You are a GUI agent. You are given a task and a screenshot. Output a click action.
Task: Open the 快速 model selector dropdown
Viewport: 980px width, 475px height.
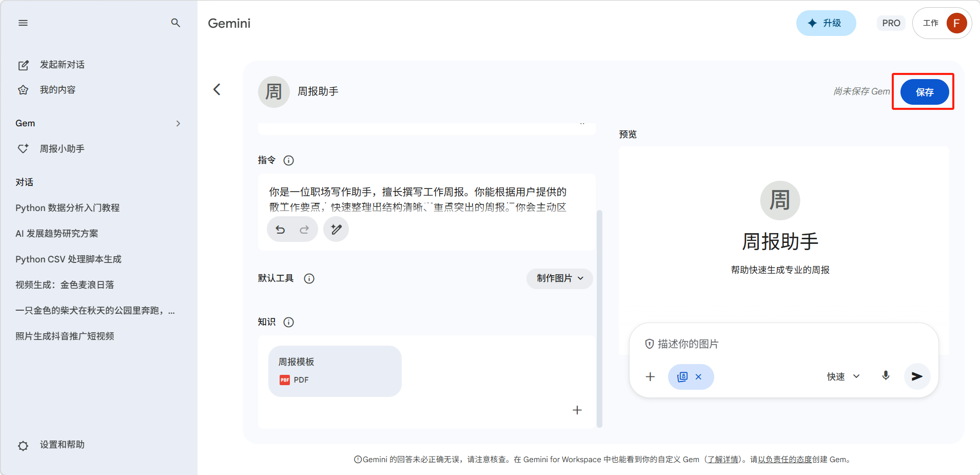point(843,377)
